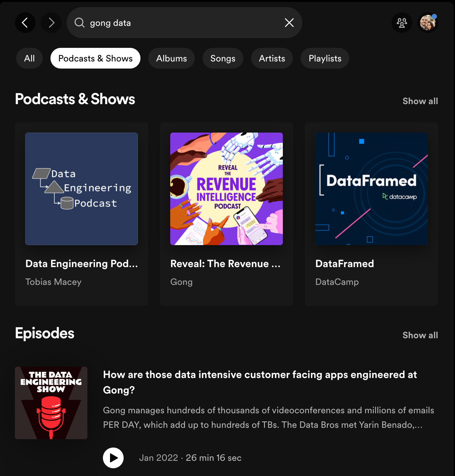The image size is (455, 476).
Task: Click the Data Engineering Pod... title
Action: point(82,264)
